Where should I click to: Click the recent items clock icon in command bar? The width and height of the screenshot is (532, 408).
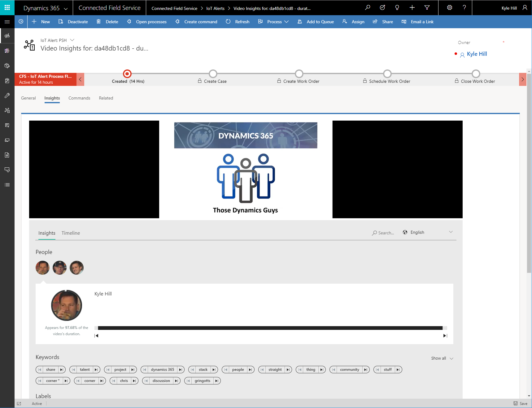(x=21, y=22)
